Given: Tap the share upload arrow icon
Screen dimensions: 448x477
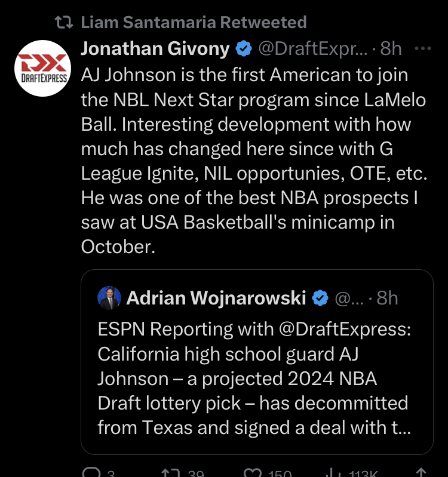Looking at the screenshot, I should click(x=421, y=472).
